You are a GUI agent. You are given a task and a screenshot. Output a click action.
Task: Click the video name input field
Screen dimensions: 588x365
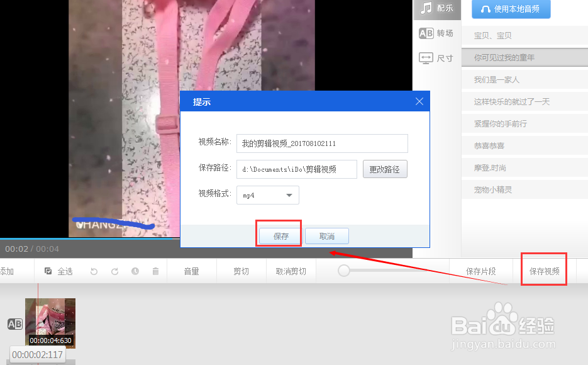[x=321, y=143]
